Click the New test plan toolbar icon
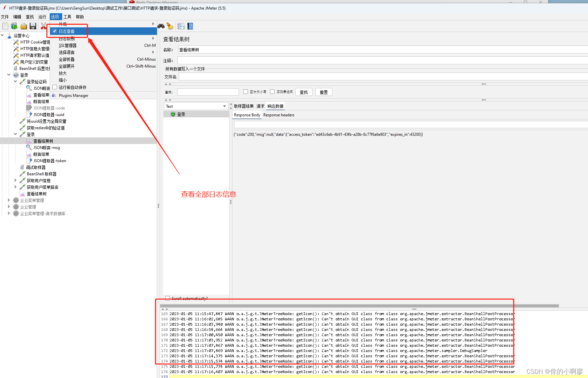588x378 pixels. click(5, 26)
